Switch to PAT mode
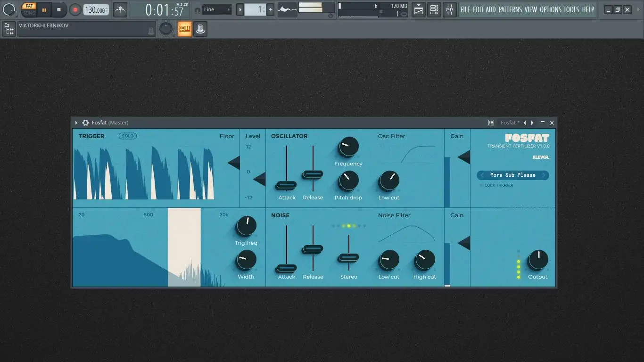This screenshot has height=362, width=644. (x=29, y=6)
